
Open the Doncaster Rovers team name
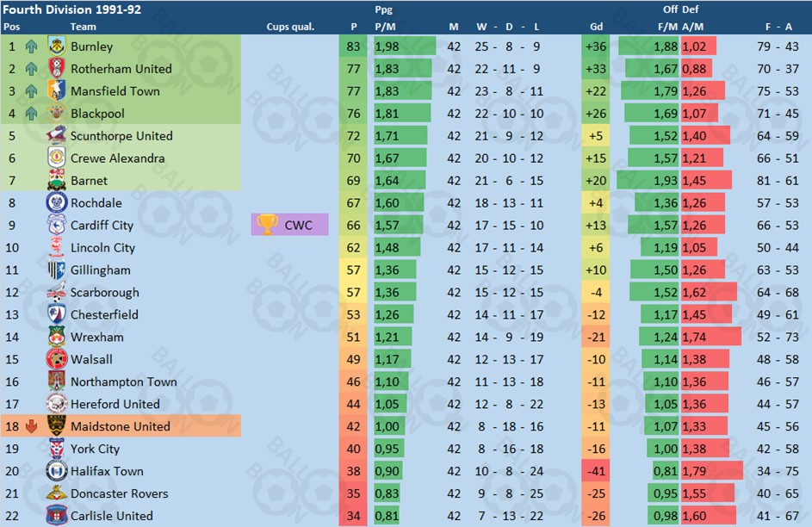120,494
